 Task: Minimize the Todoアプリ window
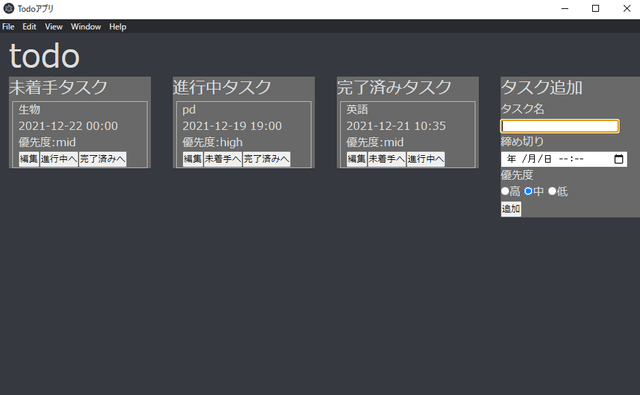(565, 8)
